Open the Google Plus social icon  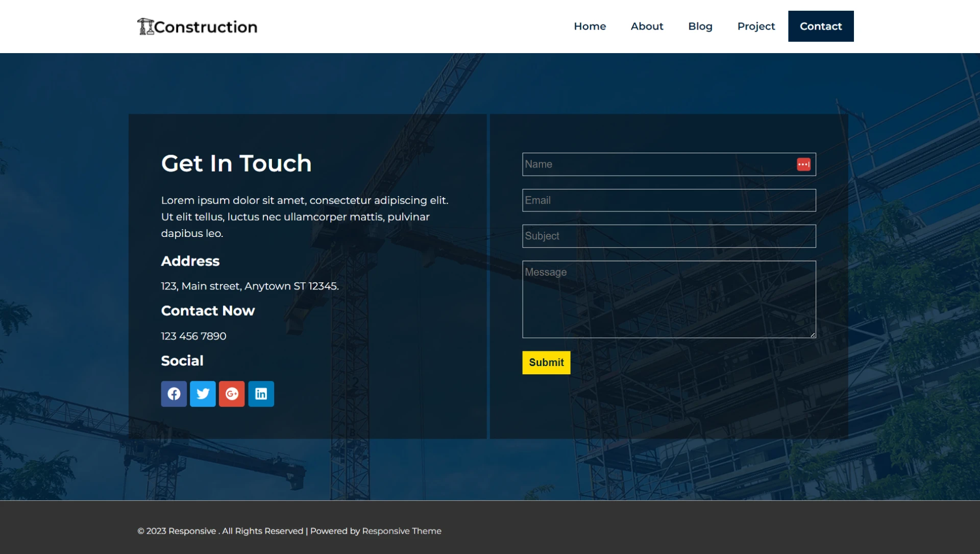click(x=232, y=394)
